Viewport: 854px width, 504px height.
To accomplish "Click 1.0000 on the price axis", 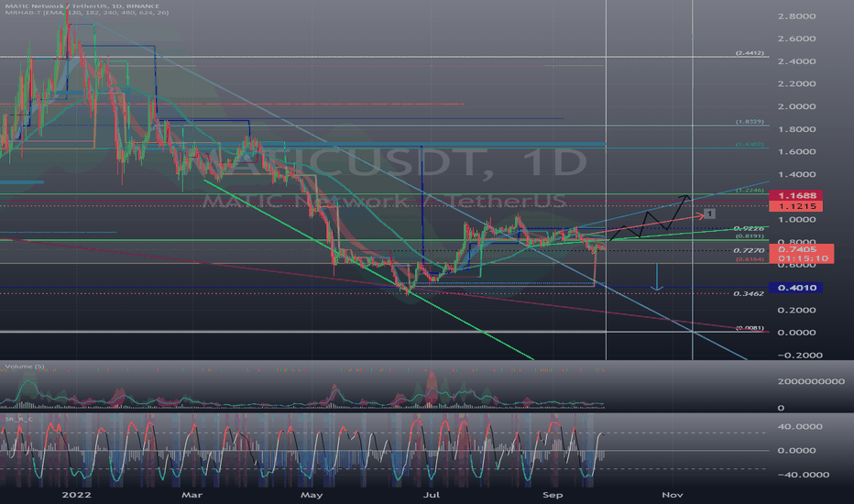I will pyautogui.click(x=797, y=220).
